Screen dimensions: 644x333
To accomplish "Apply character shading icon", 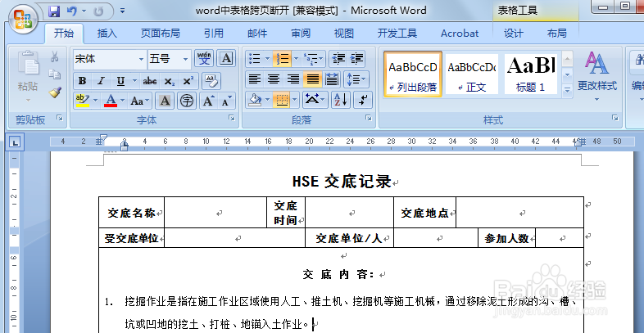I will pos(165,101).
